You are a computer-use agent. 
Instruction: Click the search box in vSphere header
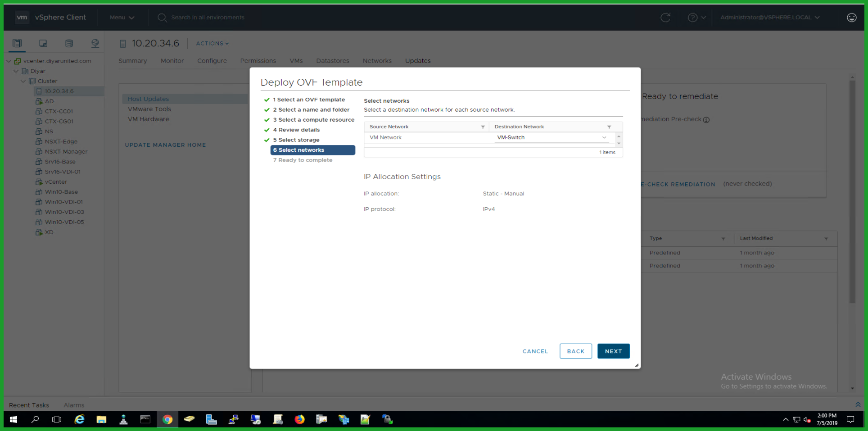pos(208,18)
